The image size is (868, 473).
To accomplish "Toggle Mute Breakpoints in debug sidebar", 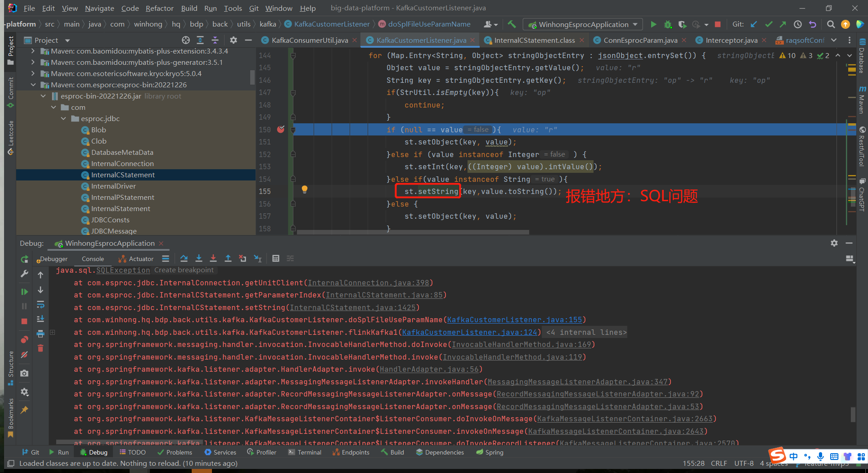I will point(24,355).
